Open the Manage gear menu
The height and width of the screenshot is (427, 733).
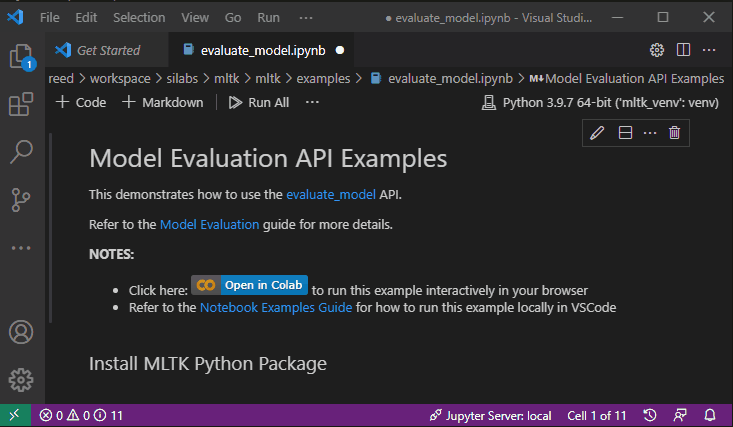[x=21, y=379]
